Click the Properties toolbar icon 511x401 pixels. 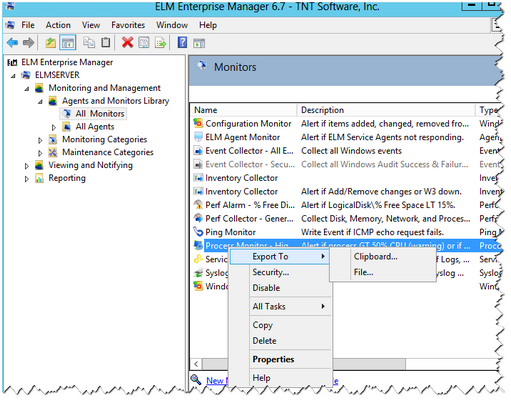click(144, 42)
